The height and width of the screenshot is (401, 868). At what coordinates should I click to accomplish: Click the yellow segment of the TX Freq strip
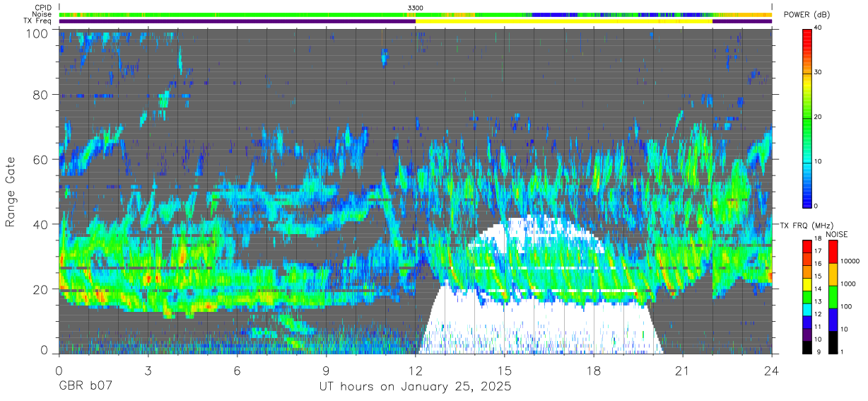click(x=564, y=21)
